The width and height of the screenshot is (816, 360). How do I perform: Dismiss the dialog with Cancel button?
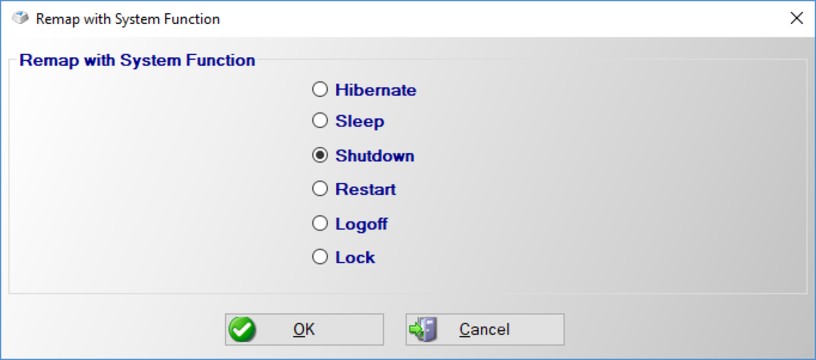click(484, 329)
